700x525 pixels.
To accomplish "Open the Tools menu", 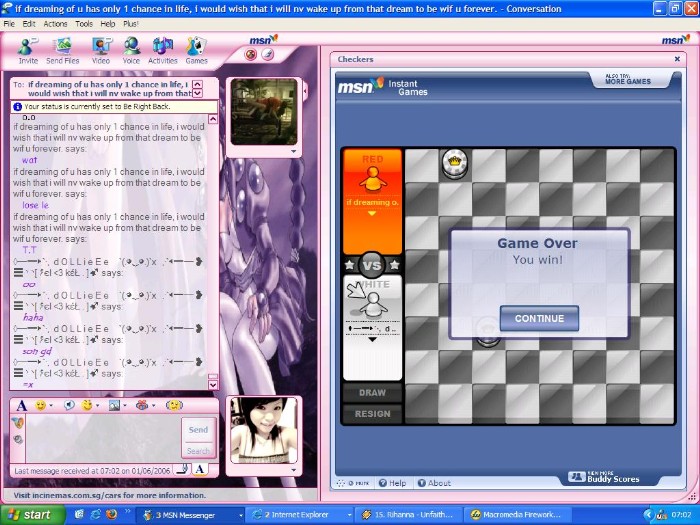I will (84, 24).
